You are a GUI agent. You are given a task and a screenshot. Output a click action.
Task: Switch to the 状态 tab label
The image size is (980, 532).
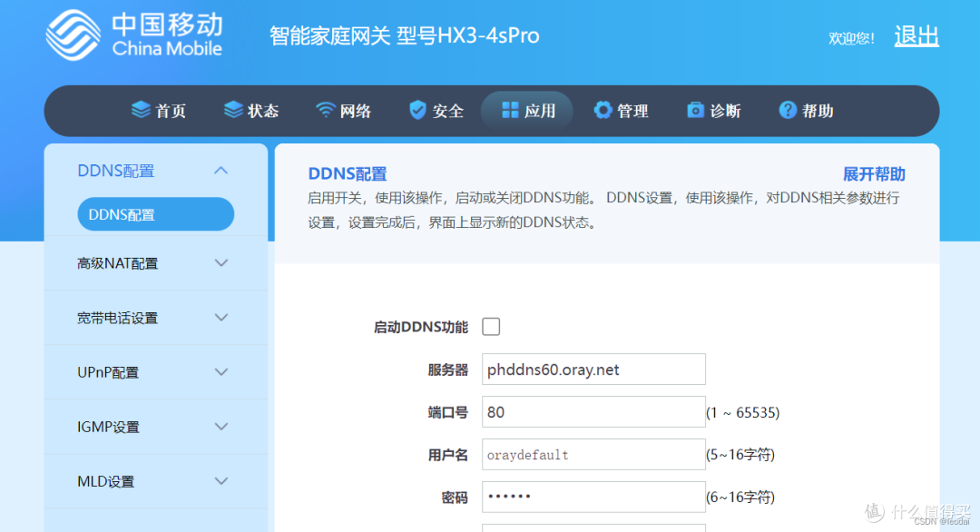[263, 112]
